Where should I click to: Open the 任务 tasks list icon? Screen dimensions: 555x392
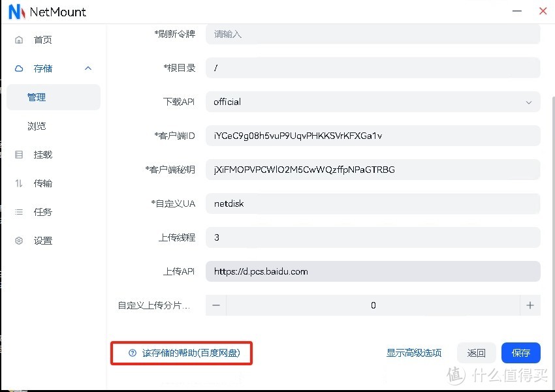click(19, 211)
